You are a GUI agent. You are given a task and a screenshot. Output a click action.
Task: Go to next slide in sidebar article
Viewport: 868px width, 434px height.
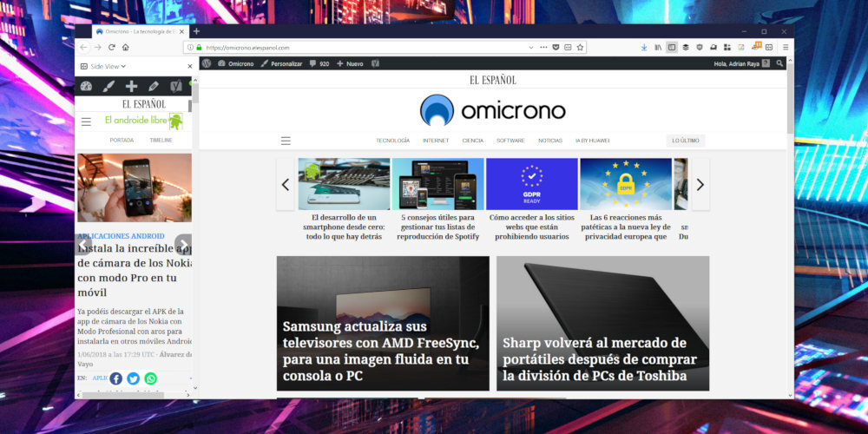pyautogui.click(x=183, y=244)
